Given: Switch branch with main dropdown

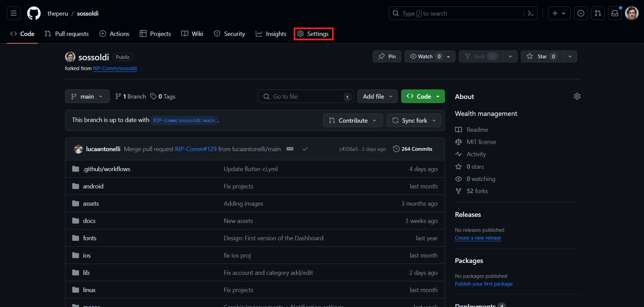Looking at the screenshot, I should (x=87, y=96).
